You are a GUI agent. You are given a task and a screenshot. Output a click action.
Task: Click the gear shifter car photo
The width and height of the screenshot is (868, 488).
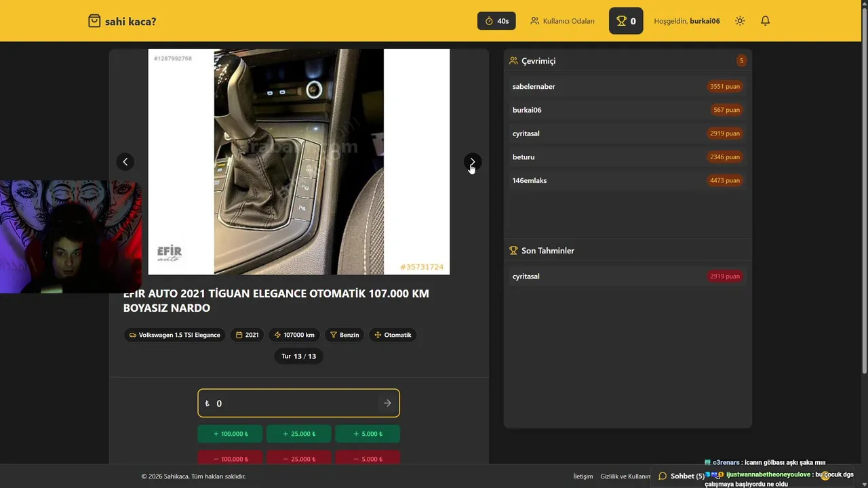299,161
